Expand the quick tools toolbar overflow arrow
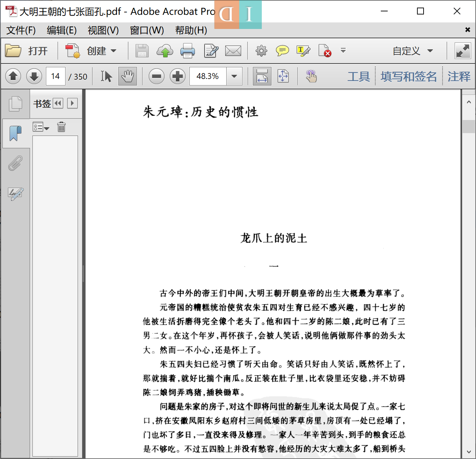476x459 pixels. point(343,50)
